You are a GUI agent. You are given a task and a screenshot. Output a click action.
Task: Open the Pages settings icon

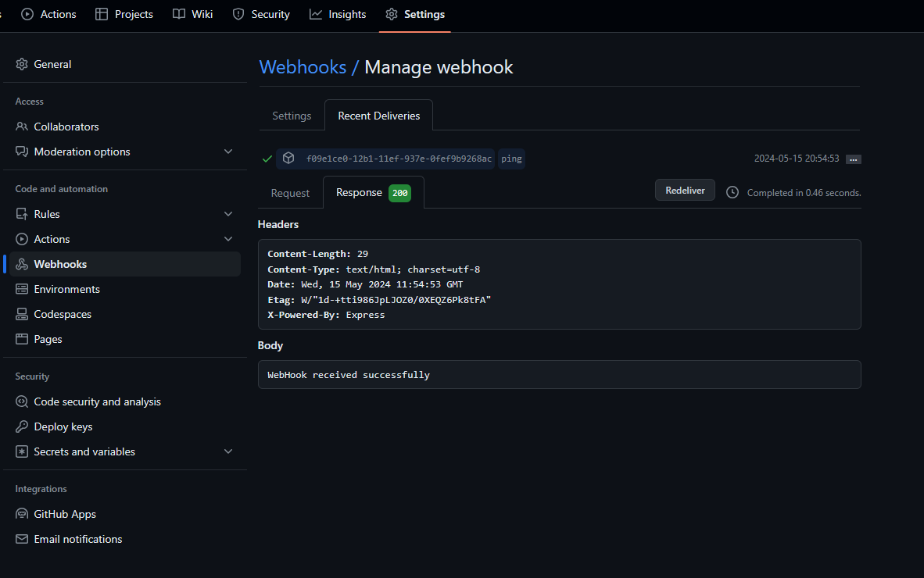point(22,339)
